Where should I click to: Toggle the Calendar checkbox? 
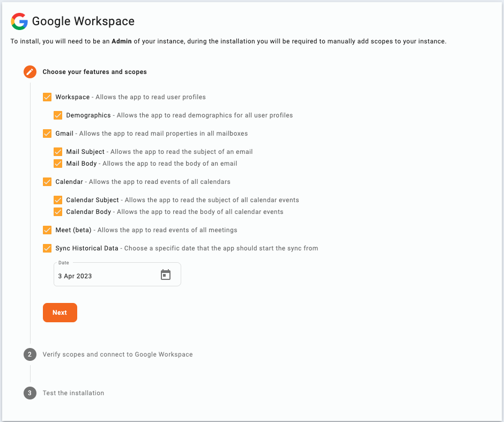click(47, 182)
